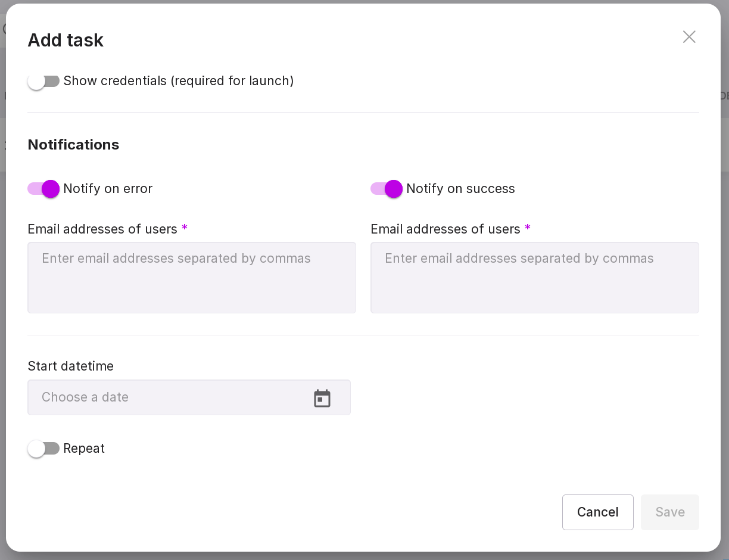The width and height of the screenshot is (729, 560).
Task: Click the Save button
Action: pyautogui.click(x=670, y=512)
